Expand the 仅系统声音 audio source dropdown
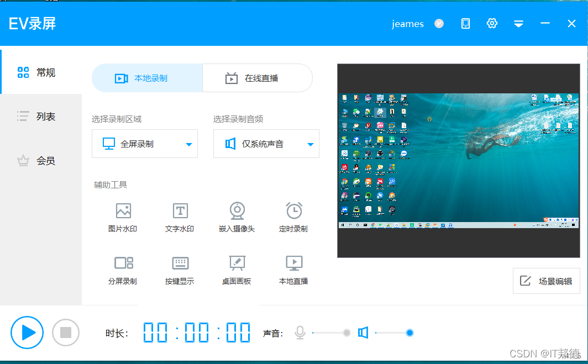The height and width of the screenshot is (364, 588). 266,144
